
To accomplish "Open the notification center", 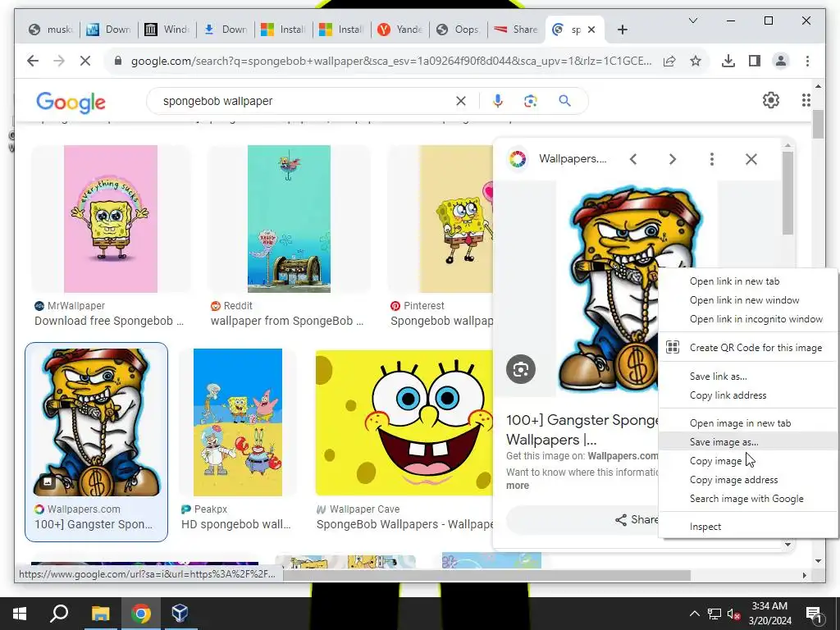I will 814,614.
